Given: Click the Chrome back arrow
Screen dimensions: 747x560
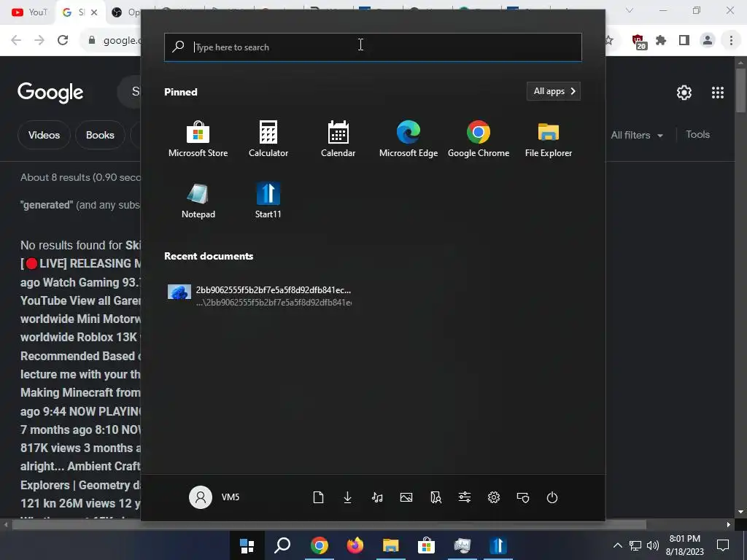Looking at the screenshot, I should (x=16, y=40).
